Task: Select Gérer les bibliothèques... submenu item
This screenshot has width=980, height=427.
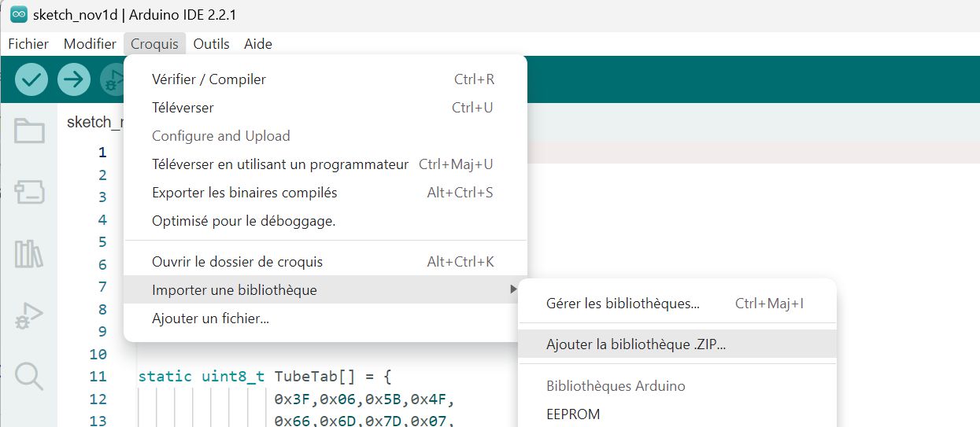Action: coord(676,304)
